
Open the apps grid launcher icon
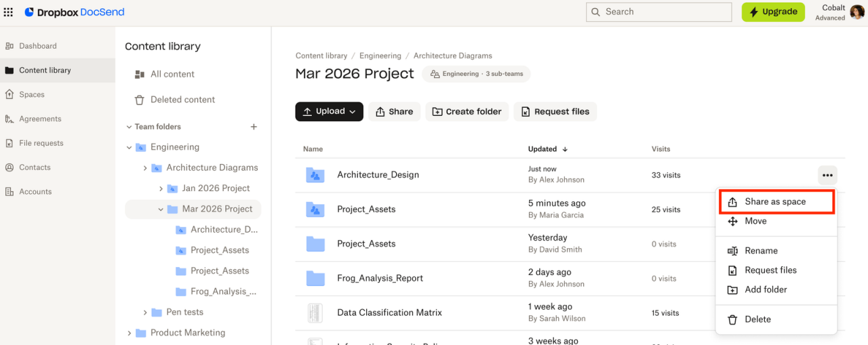tap(9, 12)
